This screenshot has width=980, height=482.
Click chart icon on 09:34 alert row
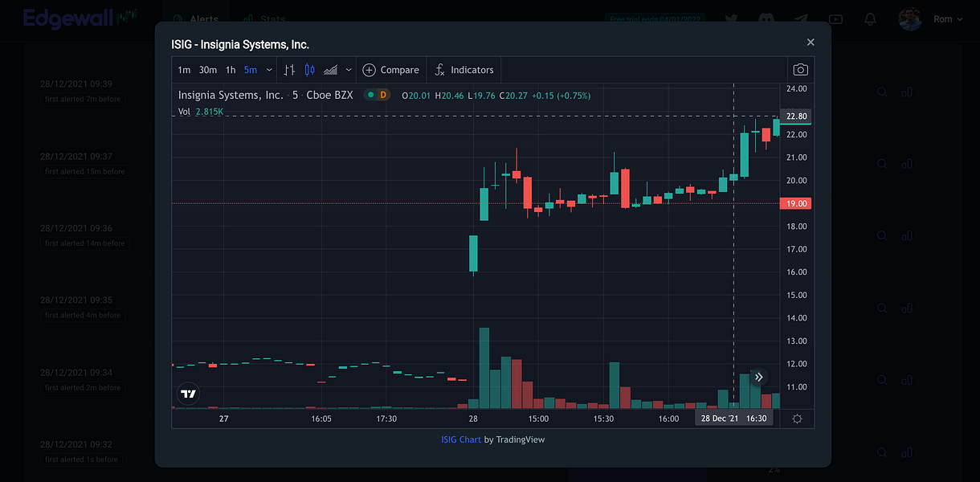tap(907, 379)
